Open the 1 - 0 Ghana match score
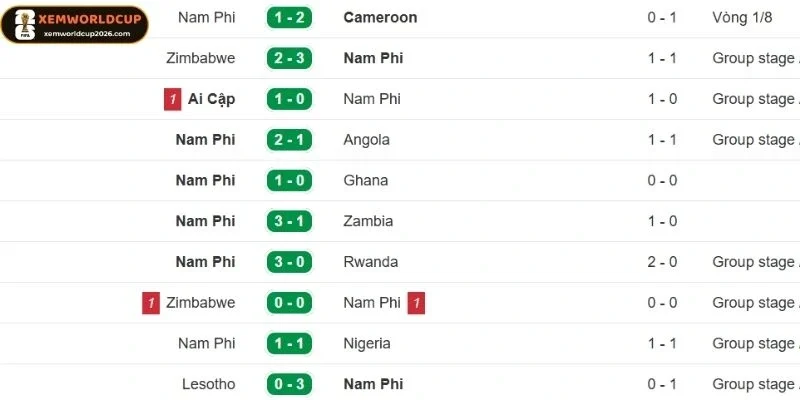The image size is (800, 400). 290,181
